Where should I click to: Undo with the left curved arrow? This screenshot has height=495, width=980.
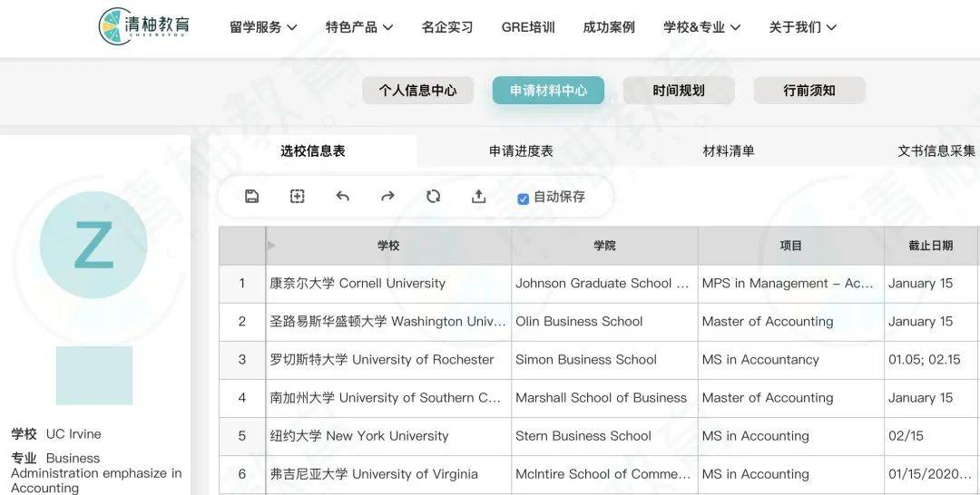pyautogui.click(x=342, y=196)
